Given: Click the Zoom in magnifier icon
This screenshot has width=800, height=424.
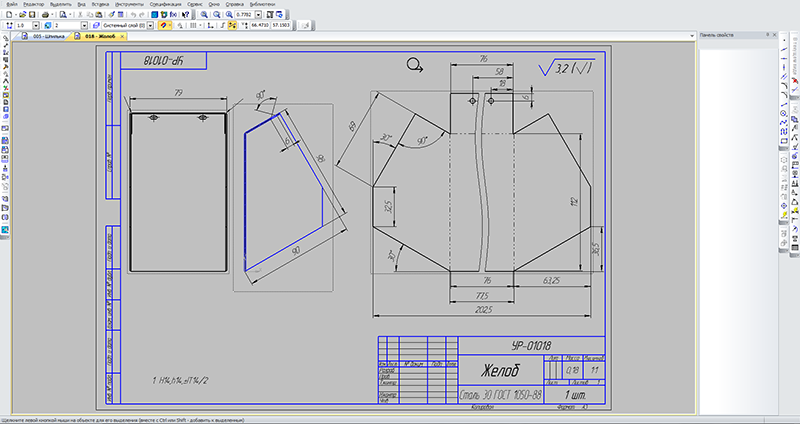Looking at the screenshot, I should [x=204, y=15].
